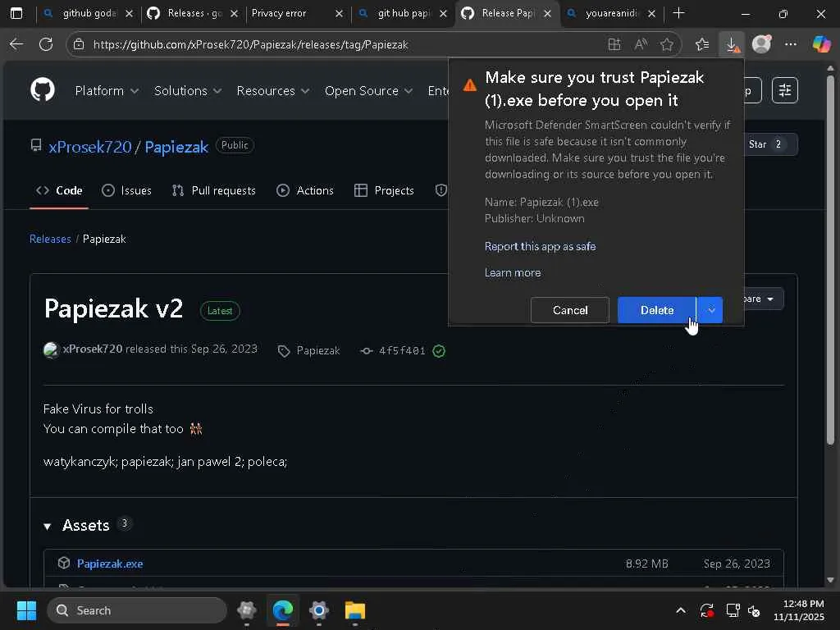The width and height of the screenshot is (840, 630).
Task: Open File Explorer from taskbar
Action: pyautogui.click(x=354, y=610)
